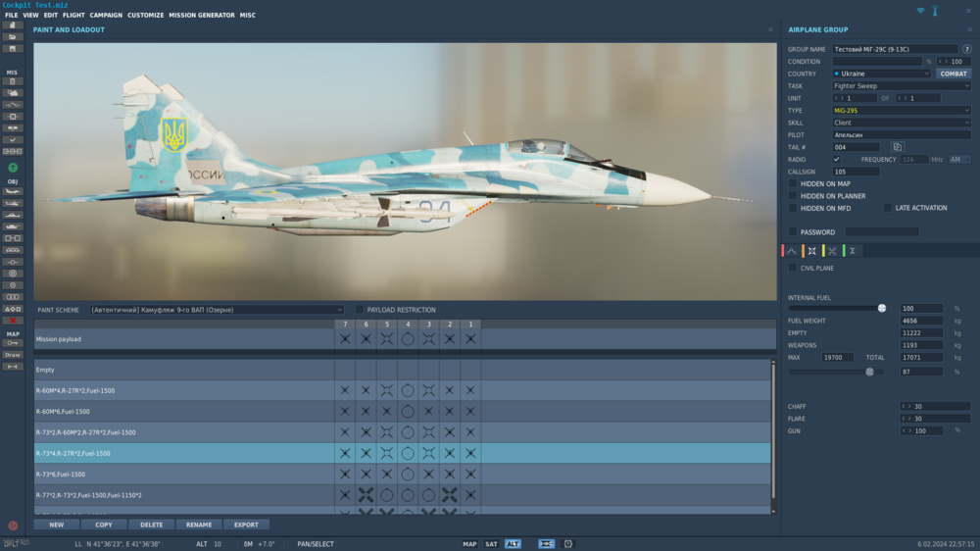
Task: Click the Callsign input field
Action: tap(856, 172)
